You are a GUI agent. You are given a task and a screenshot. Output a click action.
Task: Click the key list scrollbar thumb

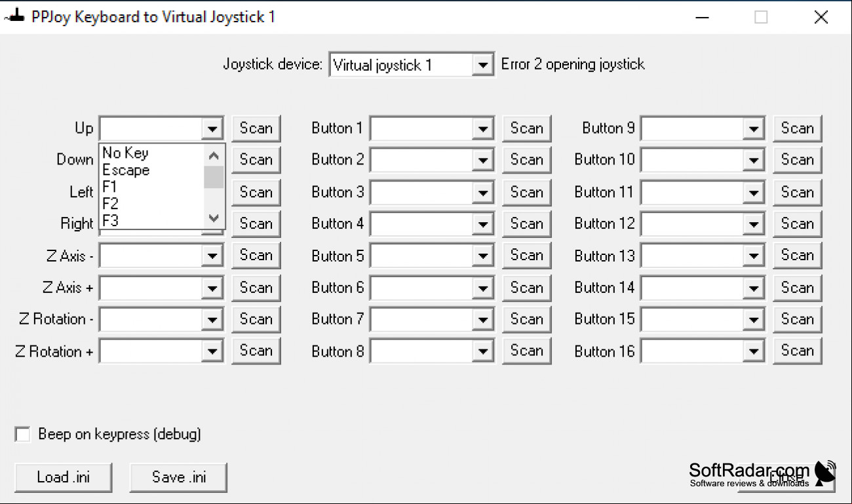pos(214,177)
